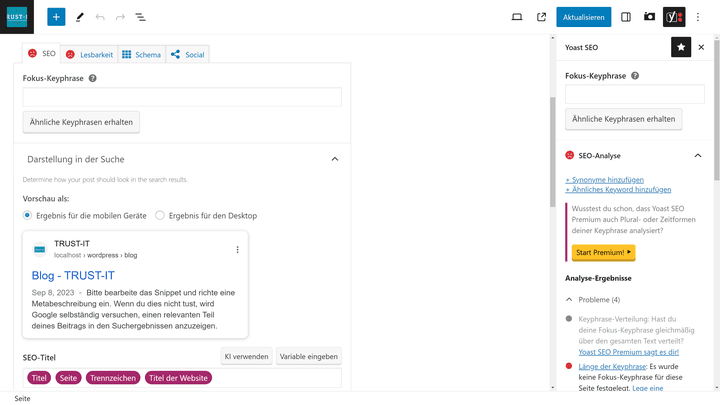The height and width of the screenshot is (405, 720).
Task: Toggle the settings sidebar panel icon
Action: (625, 17)
